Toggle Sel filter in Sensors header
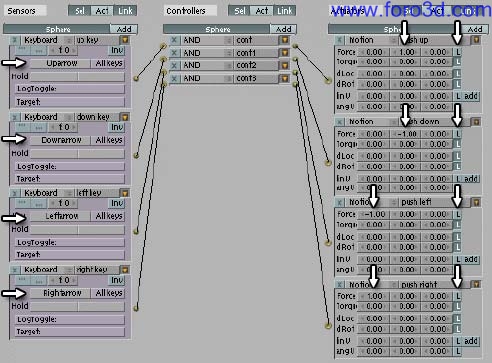492x363 pixels. [x=79, y=11]
